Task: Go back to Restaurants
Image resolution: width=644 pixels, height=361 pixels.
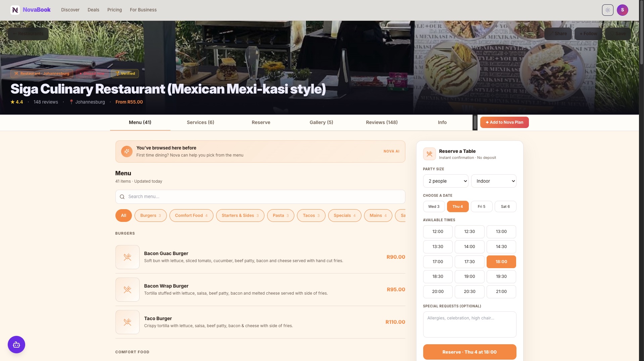Action: pos(28,34)
